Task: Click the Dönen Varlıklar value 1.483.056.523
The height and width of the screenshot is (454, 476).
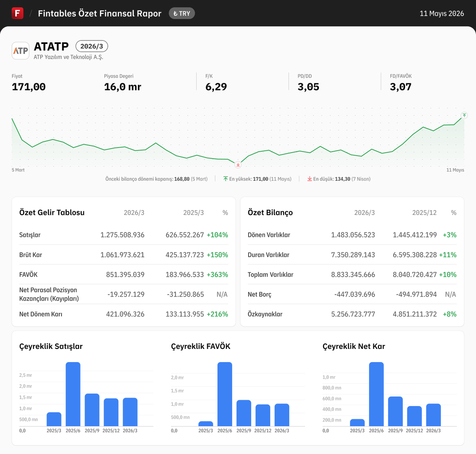Action: point(353,235)
